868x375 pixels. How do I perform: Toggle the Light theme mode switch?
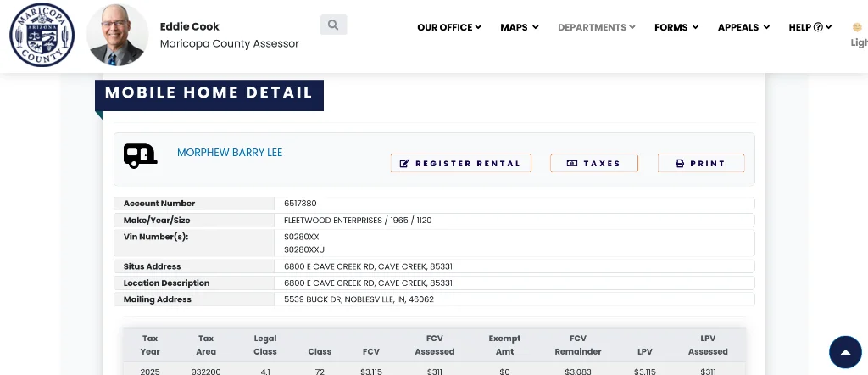click(x=858, y=35)
